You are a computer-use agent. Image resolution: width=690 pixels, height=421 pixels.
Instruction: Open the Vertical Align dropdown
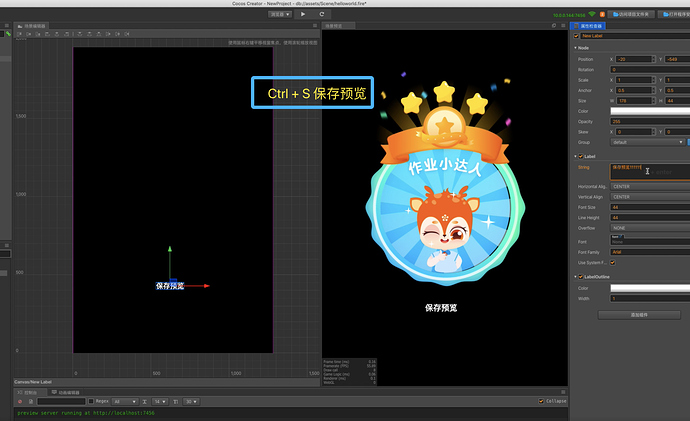650,197
